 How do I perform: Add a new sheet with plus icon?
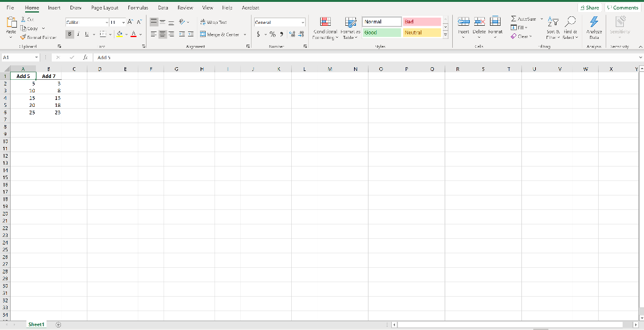(58, 325)
